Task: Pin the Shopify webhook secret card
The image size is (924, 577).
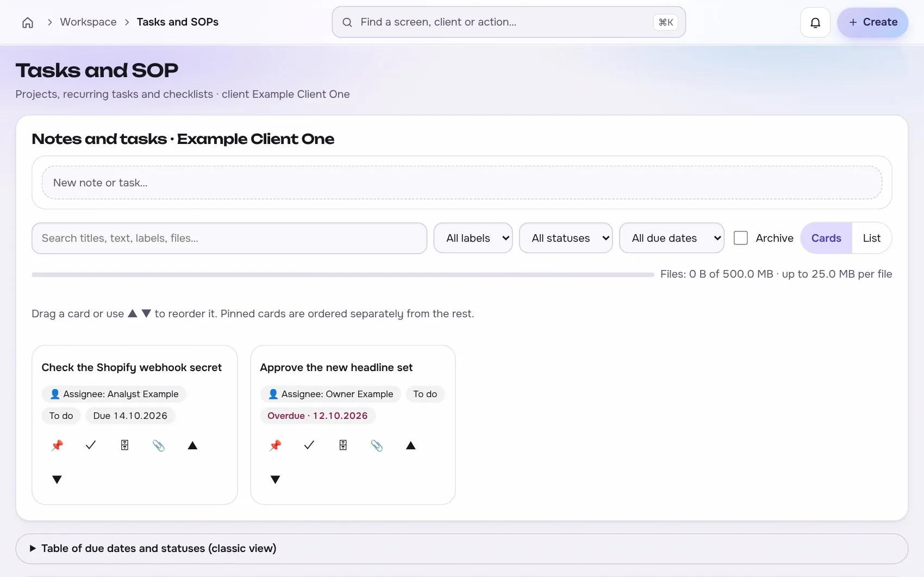Action: 57,446
